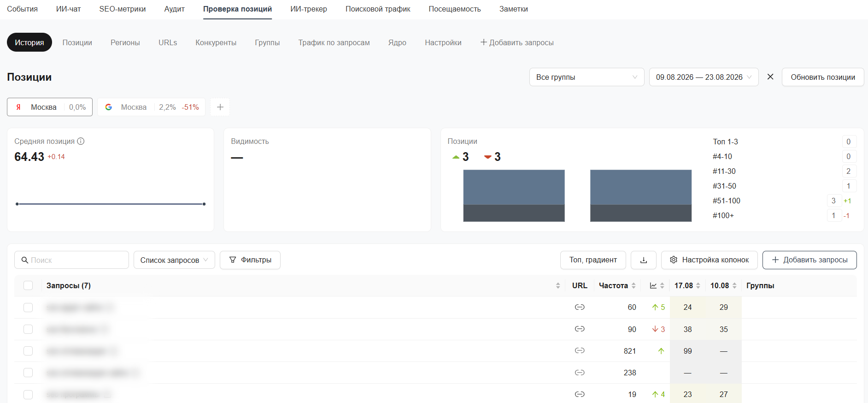The width and height of the screenshot is (868, 403).
Task: Click the Топ, градиент button
Action: pyautogui.click(x=593, y=260)
